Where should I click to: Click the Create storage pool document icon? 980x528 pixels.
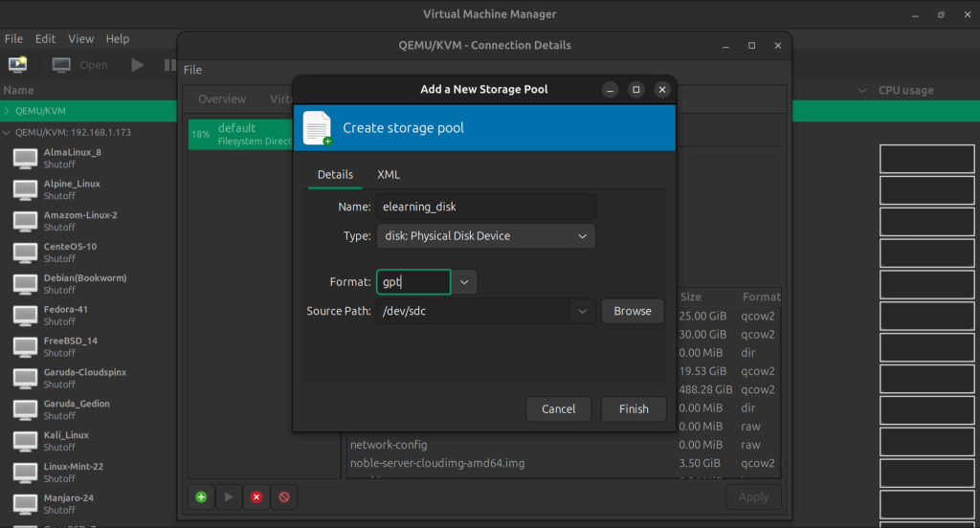[x=318, y=128]
